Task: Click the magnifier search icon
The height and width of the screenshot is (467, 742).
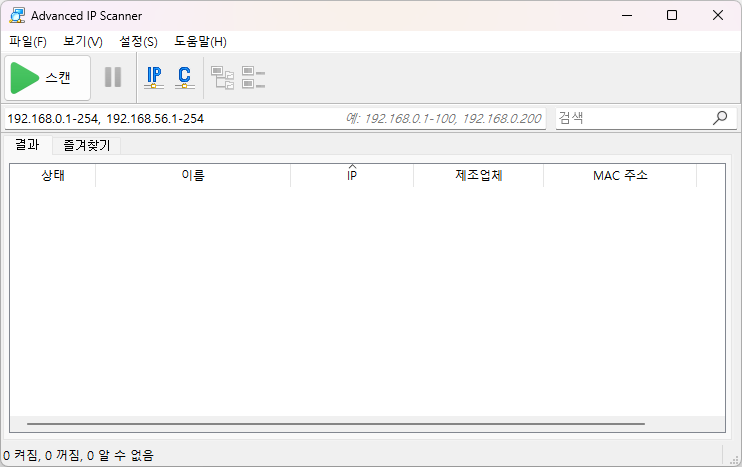Action: (x=720, y=118)
